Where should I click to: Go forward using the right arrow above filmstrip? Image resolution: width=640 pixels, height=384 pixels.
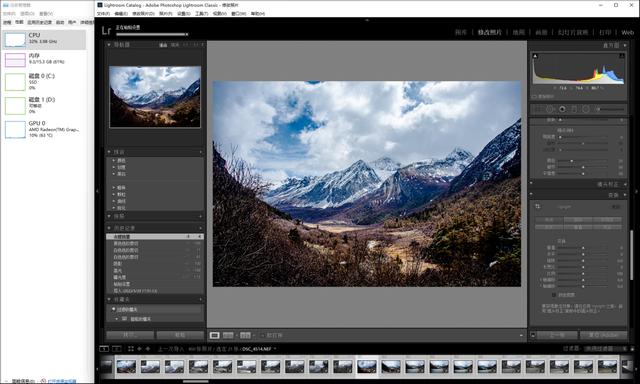[148, 348]
